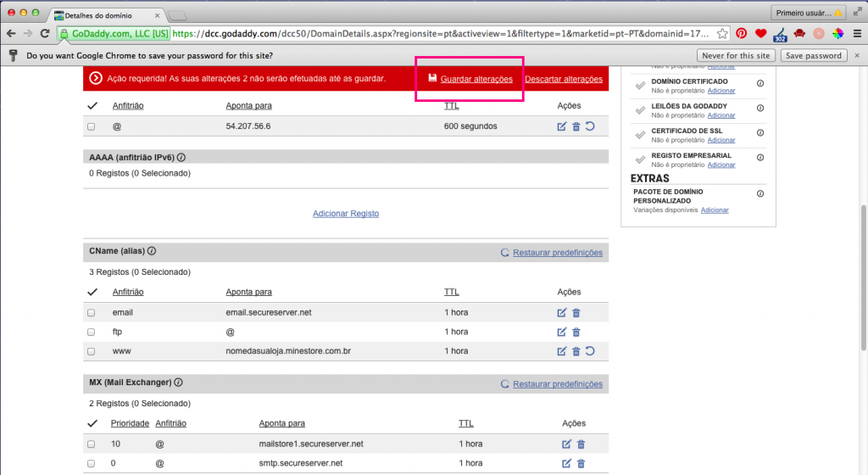Click Adicionar under Registo Empresarial
868x475 pixels.
tap(721, 165)
